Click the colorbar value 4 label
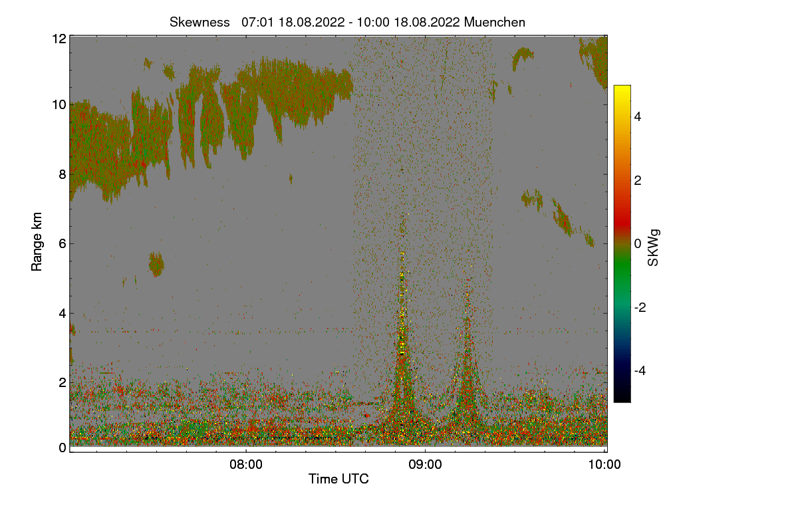 click(x=638, y=116)
